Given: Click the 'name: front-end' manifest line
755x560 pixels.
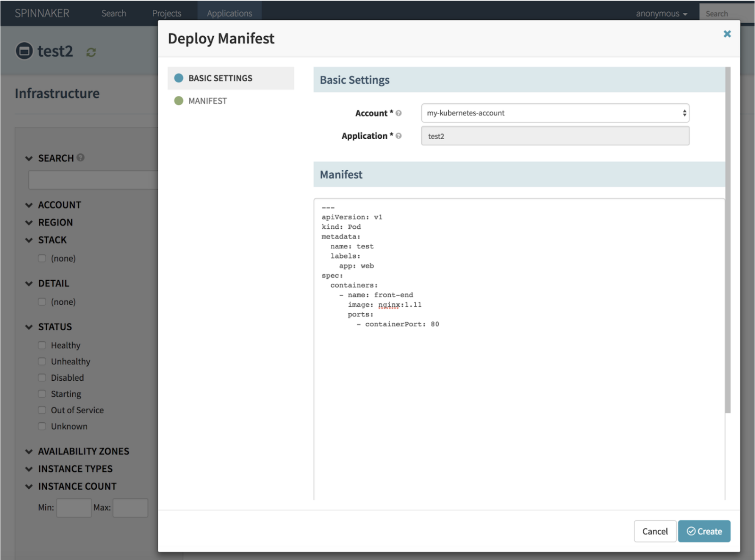Looking at the screenshot, I should [376, 295].
